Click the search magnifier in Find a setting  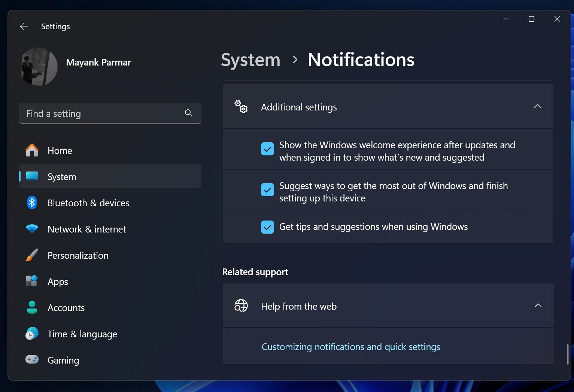[188, 113]
